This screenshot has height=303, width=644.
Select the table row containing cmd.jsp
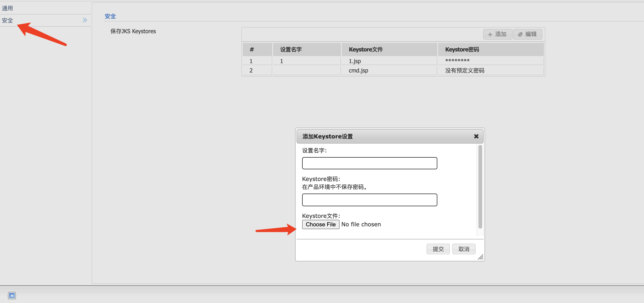(358, 70)
